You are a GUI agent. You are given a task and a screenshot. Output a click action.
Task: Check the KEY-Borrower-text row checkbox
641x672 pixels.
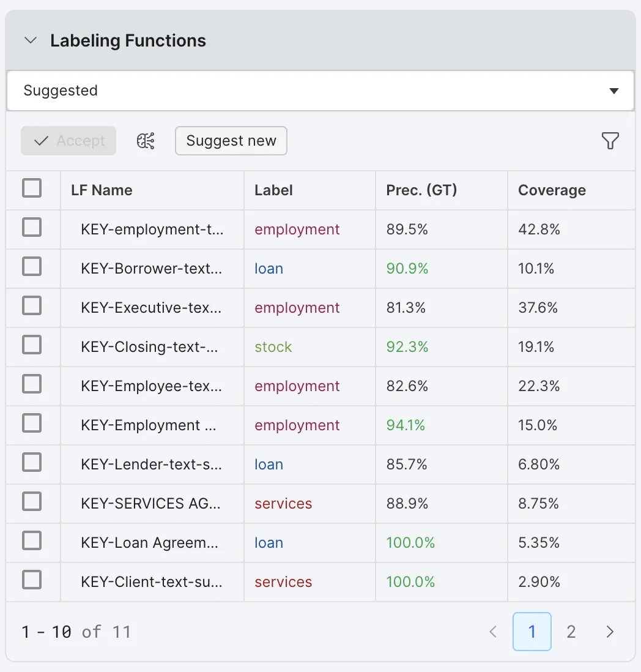click(32, 267)
